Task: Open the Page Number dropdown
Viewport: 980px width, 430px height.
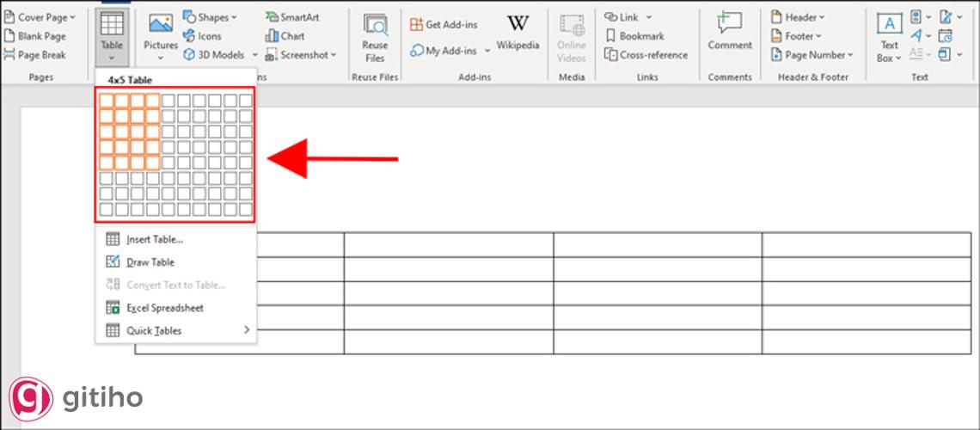Action: coord(812,55)
